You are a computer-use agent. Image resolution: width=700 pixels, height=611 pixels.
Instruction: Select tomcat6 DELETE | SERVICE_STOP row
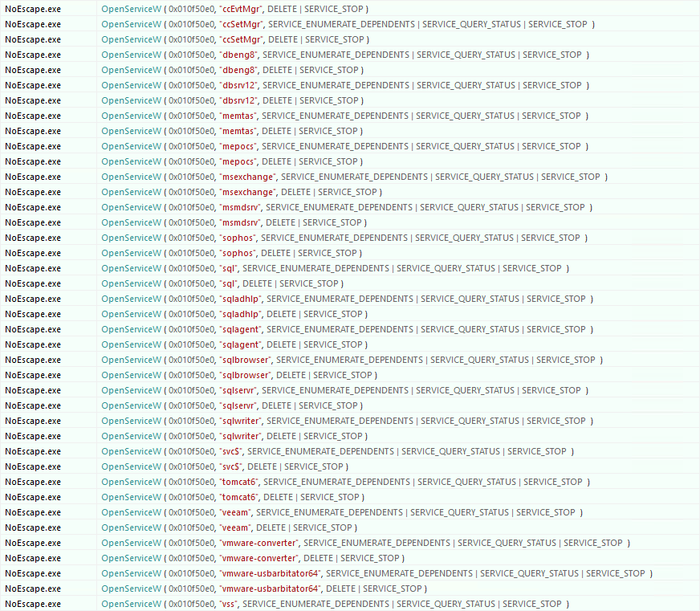[350, 497]
